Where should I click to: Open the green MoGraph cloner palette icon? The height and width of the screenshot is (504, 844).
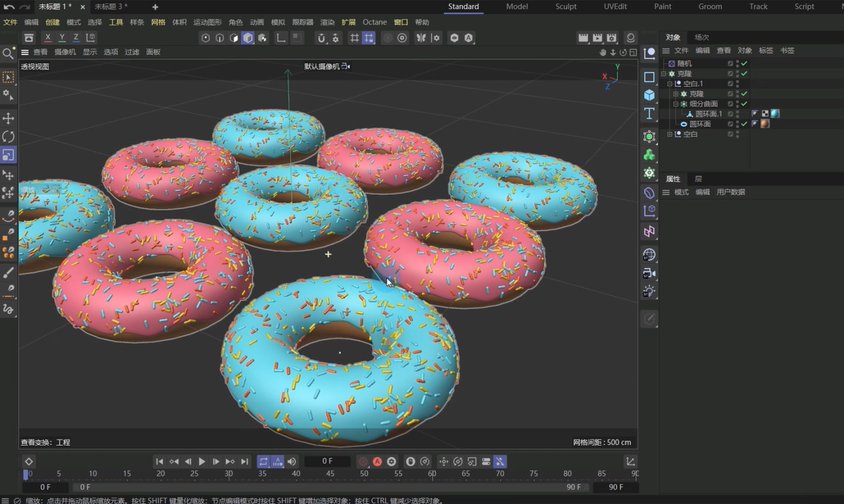(649, 155)
